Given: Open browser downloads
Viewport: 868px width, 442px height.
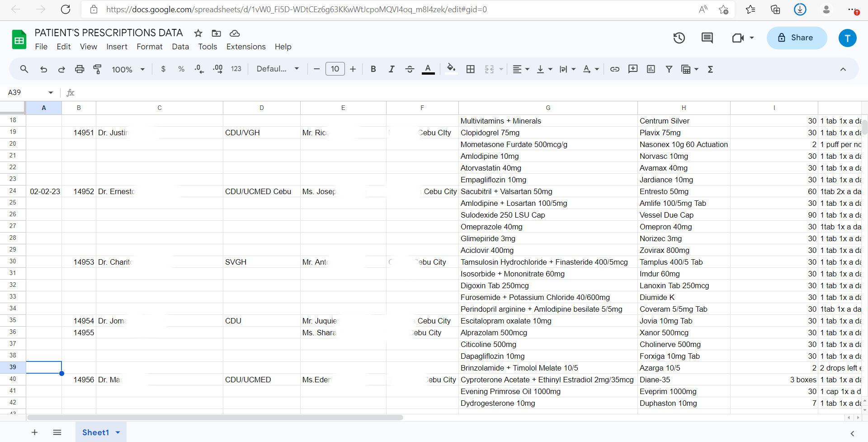Looking at the screenshot, I should pos(800,10).
